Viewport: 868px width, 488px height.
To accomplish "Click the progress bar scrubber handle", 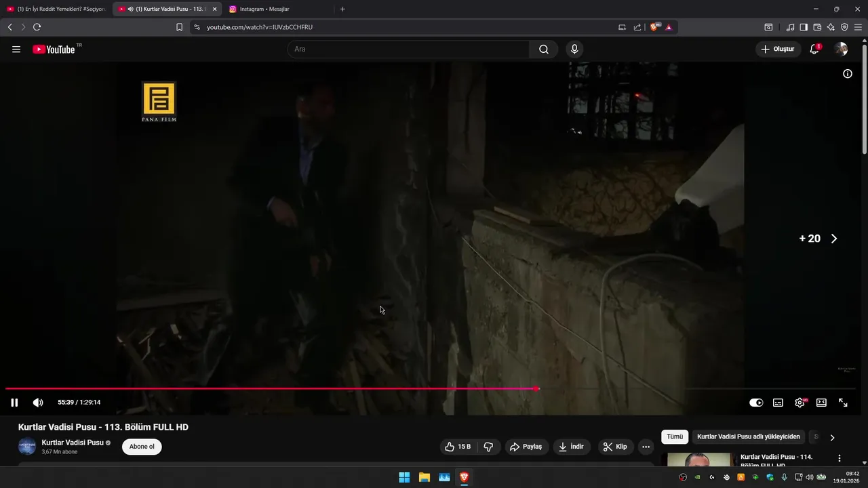I will tap(537, 388).
